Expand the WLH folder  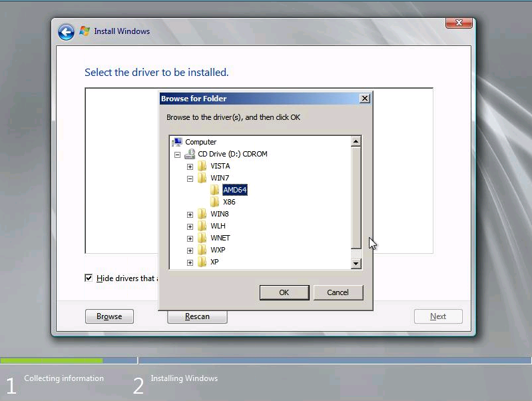190,226
